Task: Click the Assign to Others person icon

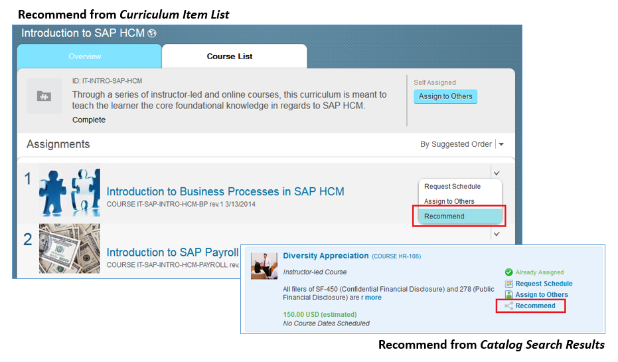Action: (509, 295)
